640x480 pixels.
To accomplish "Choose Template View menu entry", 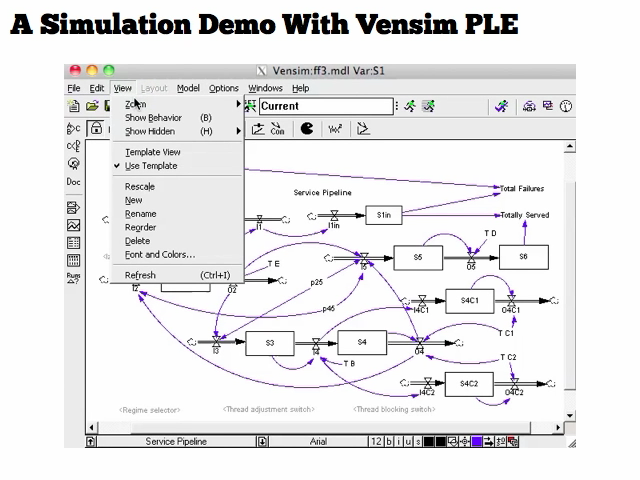I will pyautogui.click(x=178, y=152).
